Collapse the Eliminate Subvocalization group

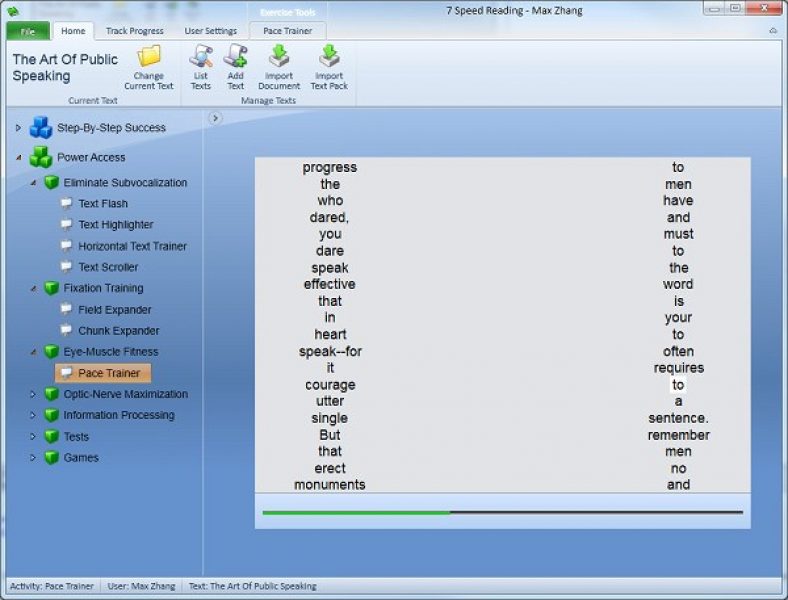[32, 183]
